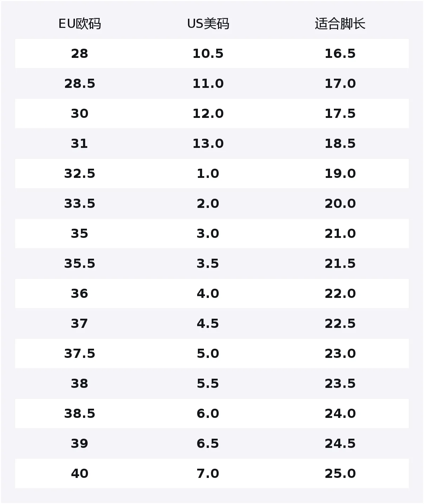The image size is (424, 504).
Task: Click US size 7.0 cell
Action: [208, 474]
